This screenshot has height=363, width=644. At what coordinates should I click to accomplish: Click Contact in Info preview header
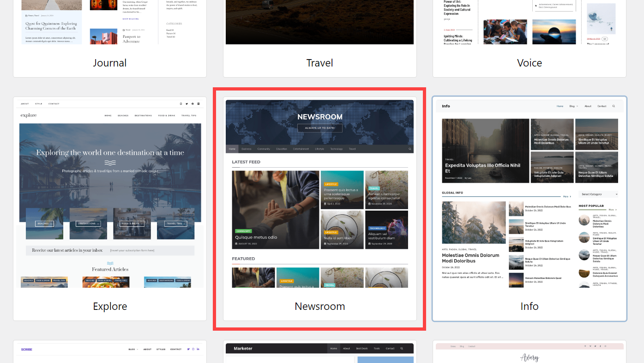(602, 106)
